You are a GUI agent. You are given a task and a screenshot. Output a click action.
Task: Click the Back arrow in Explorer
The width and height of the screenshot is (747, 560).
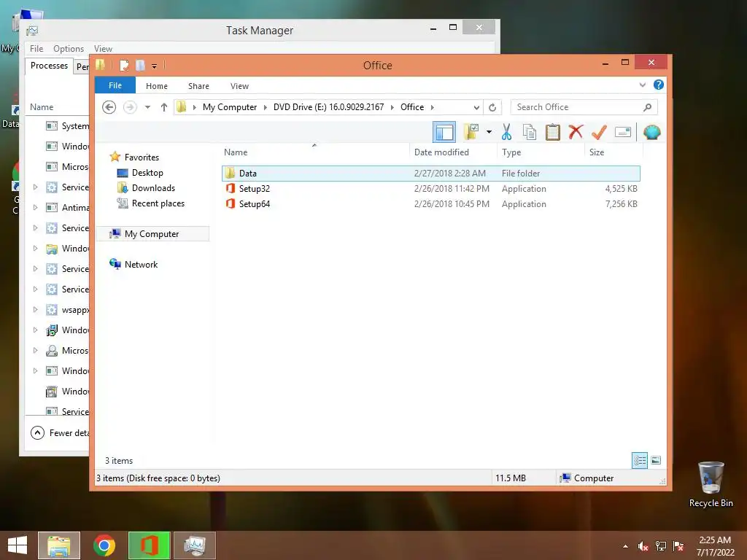[109, 107]
